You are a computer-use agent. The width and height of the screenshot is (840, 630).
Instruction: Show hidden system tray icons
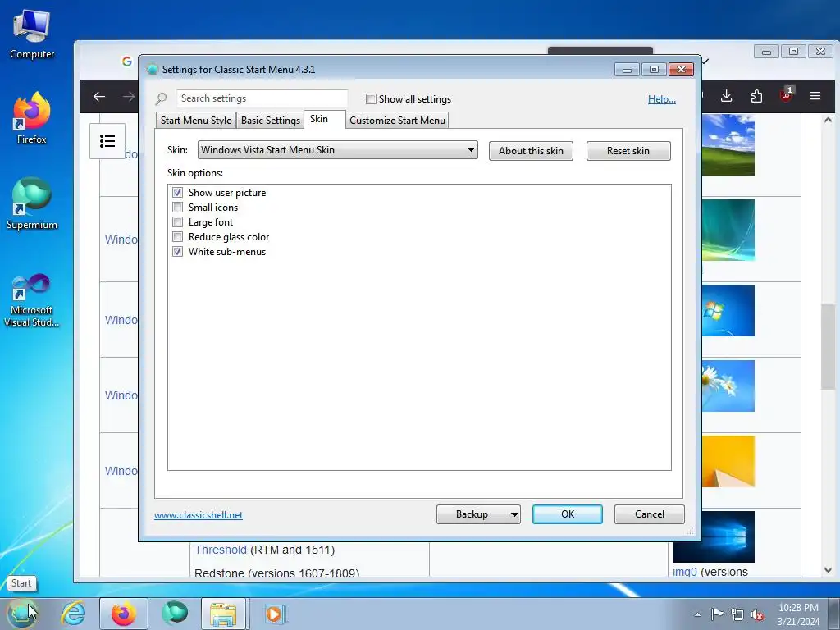697,614
